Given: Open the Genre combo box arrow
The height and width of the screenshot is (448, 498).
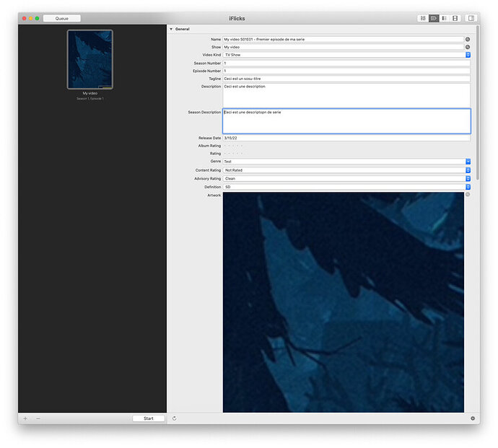Looking at the screenshot, I should tap(468, 162).
